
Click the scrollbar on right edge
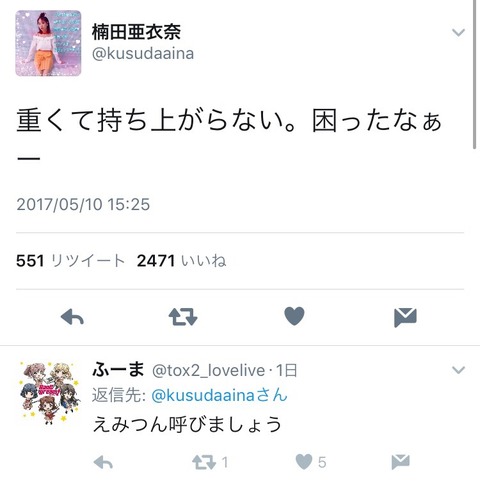click(475, 74)
